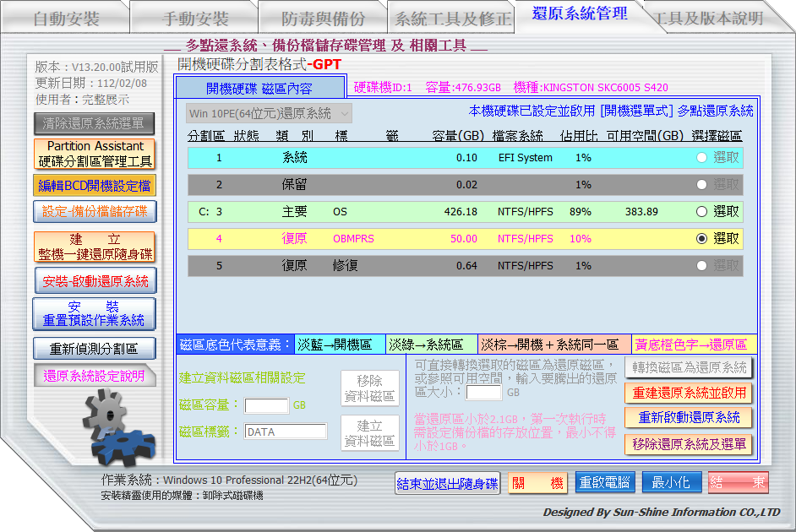796x532 pixels.
Task: Click the 結束並退出隨身碟 button
Action: point(448,483)
